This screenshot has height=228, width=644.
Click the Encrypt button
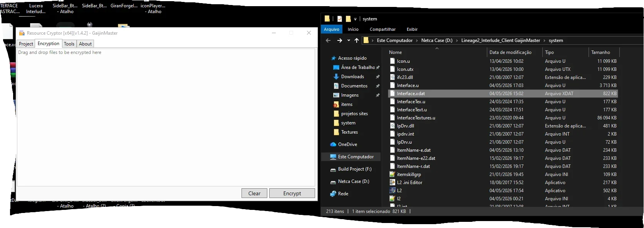[292, 193]
